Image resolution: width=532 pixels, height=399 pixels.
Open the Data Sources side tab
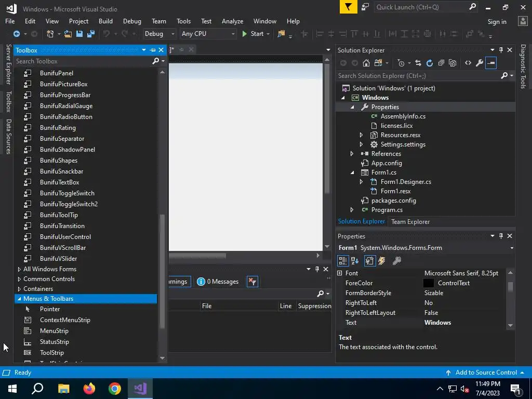coord(8,137)
